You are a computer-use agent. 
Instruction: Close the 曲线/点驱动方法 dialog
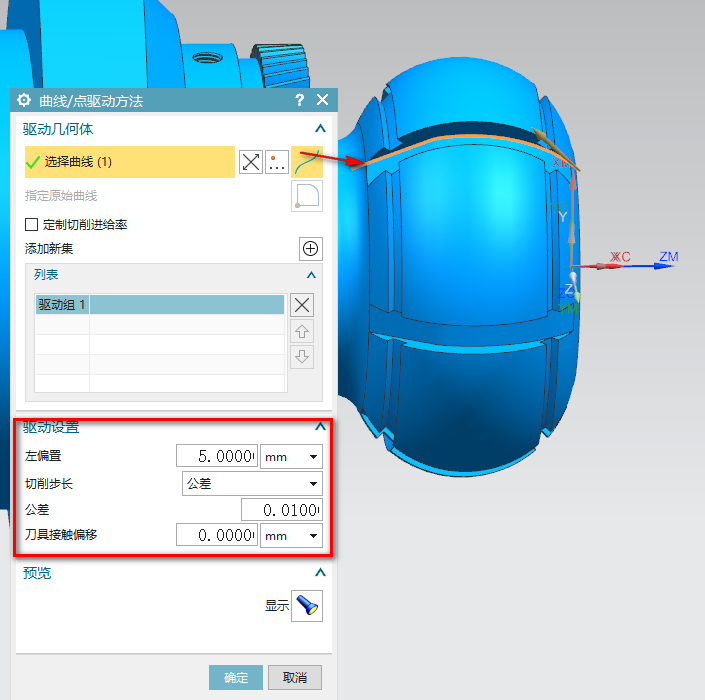tap(322, 99)
